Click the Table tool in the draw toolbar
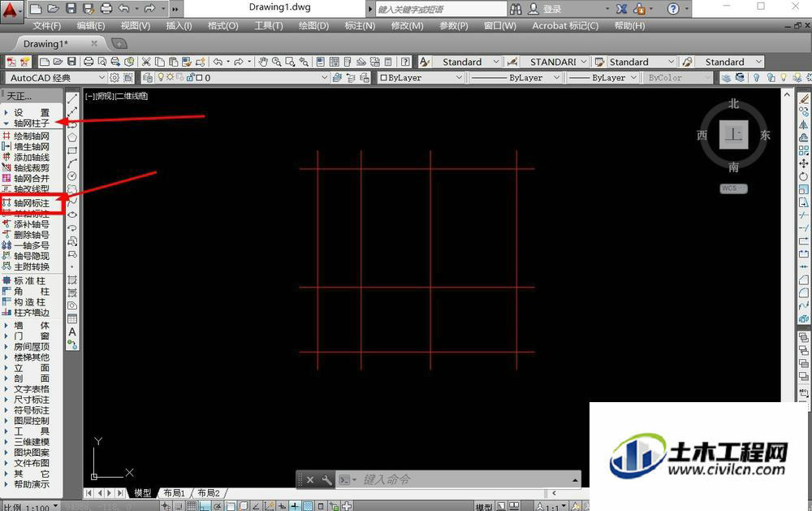Image resolution: width=812 pixels, height=511 pixels. tap(72, 318)
